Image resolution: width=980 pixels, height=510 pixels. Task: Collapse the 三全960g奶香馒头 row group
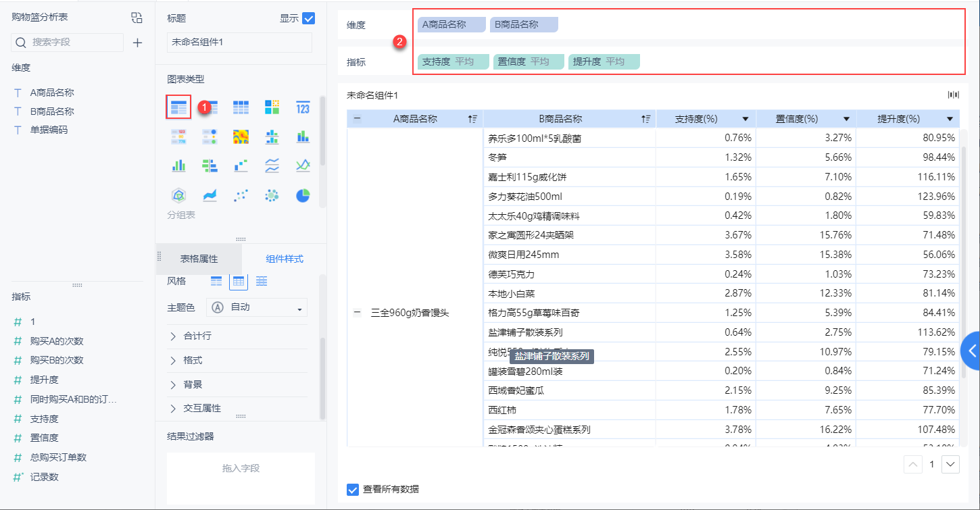point(357,313)
